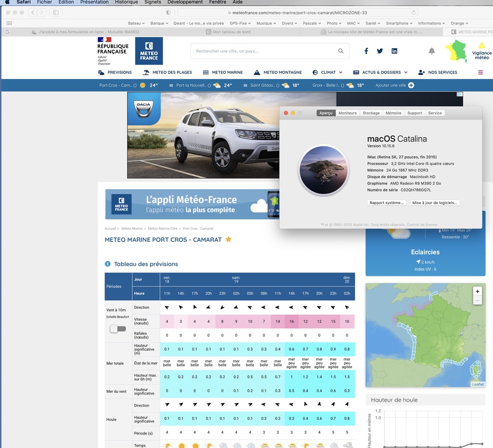Open the METEO DES PLAGES link
The image size is (493, 448).
tap(167, 72)
